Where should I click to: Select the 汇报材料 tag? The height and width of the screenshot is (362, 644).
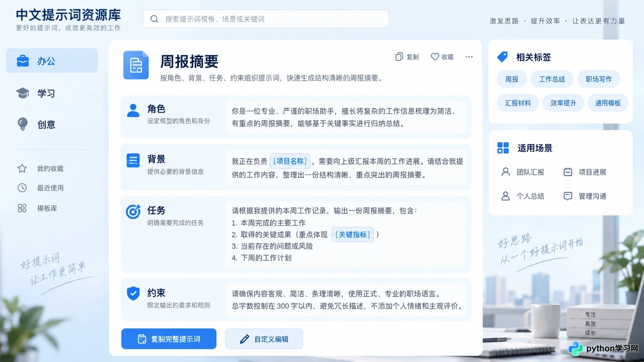[x=518, y=103]
